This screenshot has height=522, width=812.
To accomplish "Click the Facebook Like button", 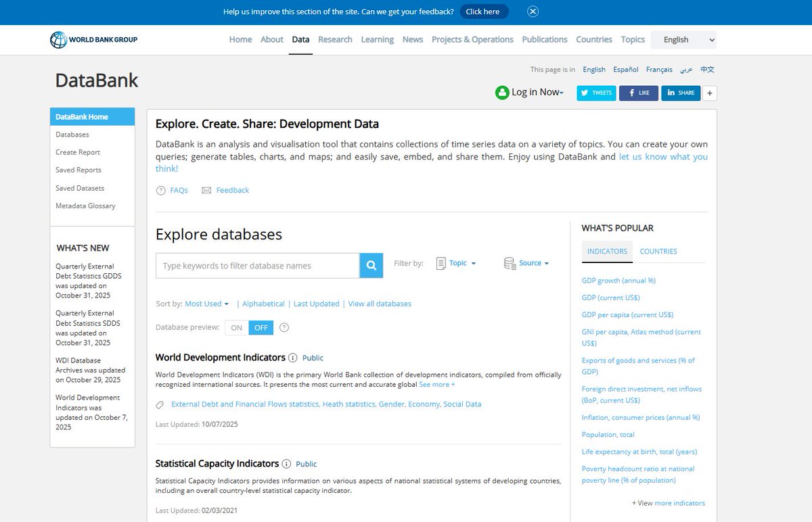I will coord(639,93).
